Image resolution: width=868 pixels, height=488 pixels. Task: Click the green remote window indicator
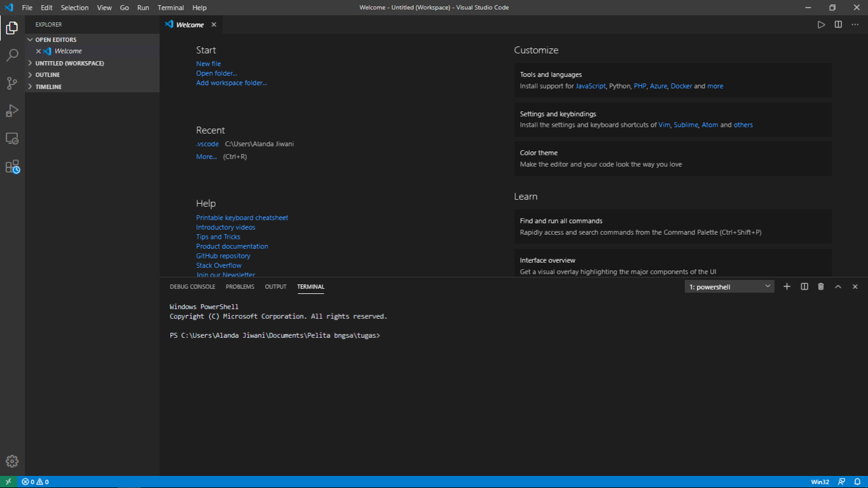tap(8, 482)
